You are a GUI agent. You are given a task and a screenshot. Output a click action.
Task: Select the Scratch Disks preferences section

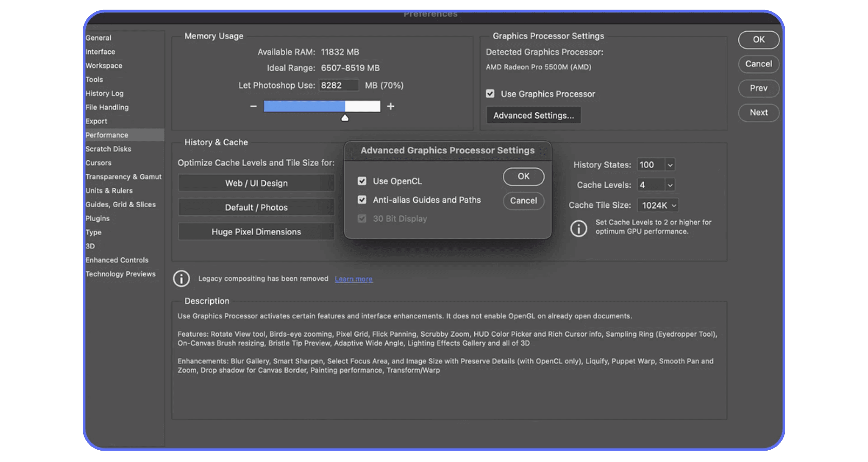tap(108, 148)
